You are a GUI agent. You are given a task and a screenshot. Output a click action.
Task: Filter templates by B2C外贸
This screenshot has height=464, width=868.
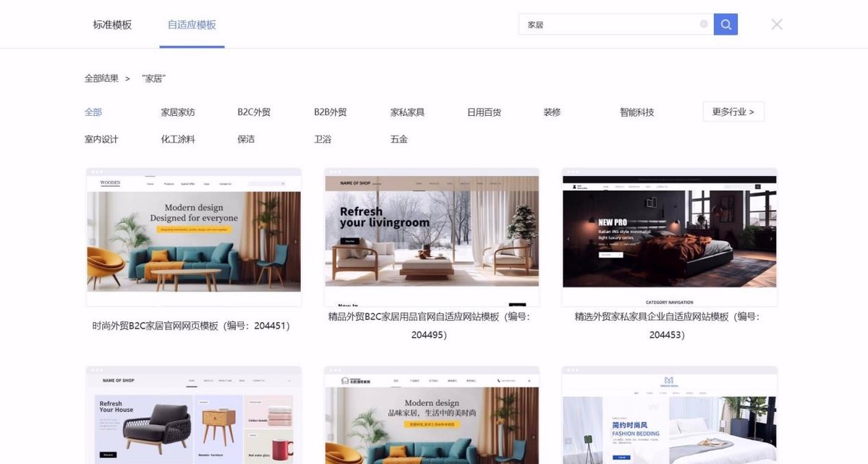[254, 111]
